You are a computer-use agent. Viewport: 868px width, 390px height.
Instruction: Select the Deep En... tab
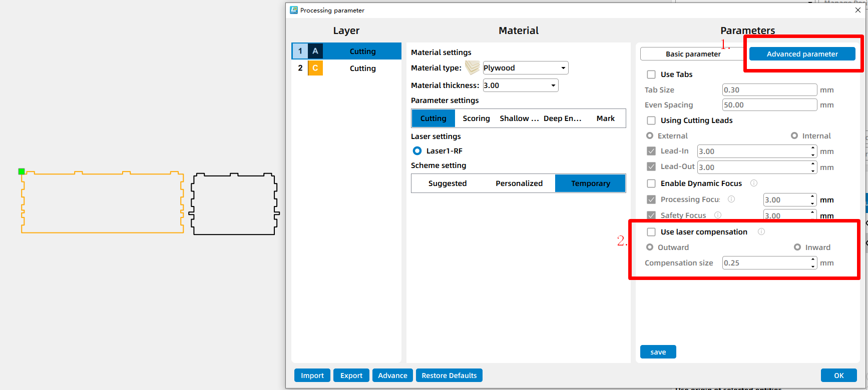562,118
